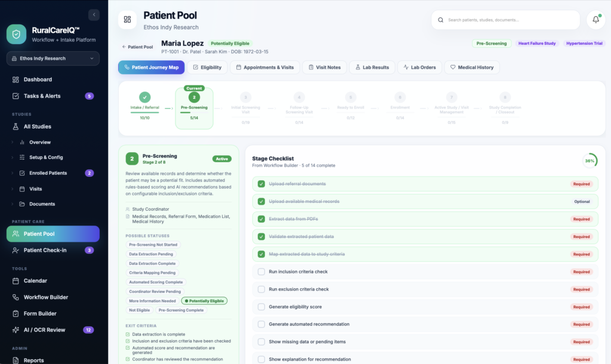Click the Hypertension Trial tag
Screen dimensions: 611x364
pyautogui.click(x=584, y=43)
